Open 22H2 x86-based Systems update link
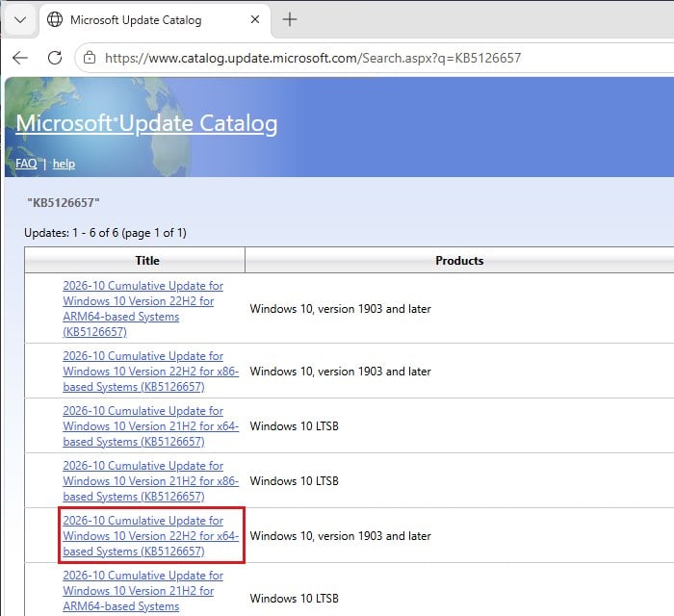 click(150, 372)
